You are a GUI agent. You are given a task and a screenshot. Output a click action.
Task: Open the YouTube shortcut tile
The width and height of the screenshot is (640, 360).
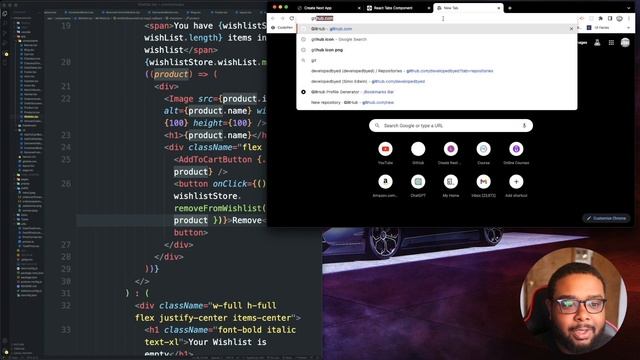[x=385, y=153]
